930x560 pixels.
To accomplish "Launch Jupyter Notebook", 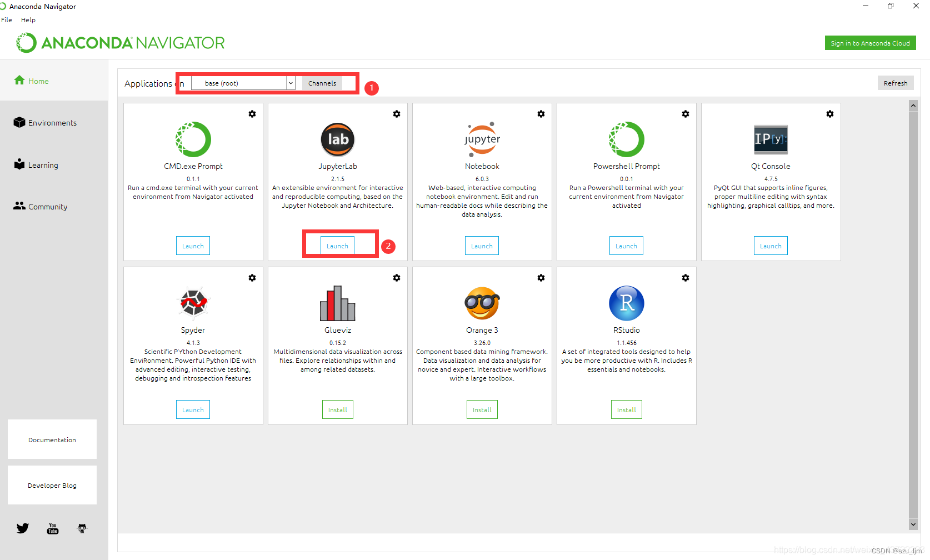I will 482,246.
